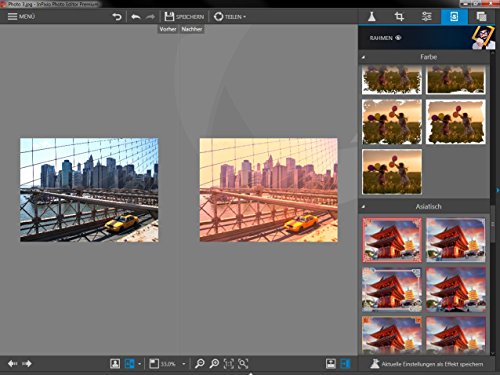
Task: Click the zoom out magnifier
Action: [199, 363]
